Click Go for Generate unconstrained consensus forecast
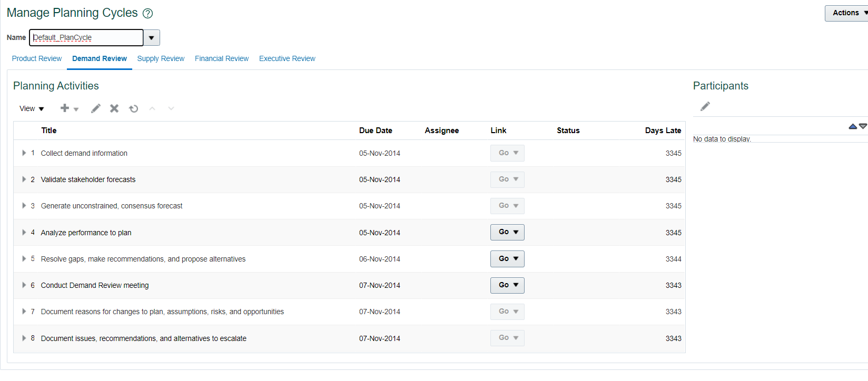The height and width of the screenshot is (381, 868). pyautogui.click(x=507, y=206)
